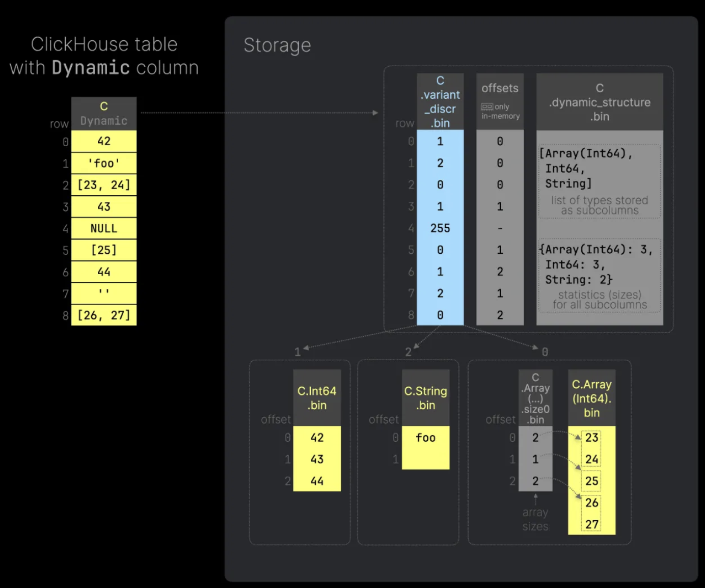
Task: Select the 'statistics (sizes) for all subcolumns' caption
Action: pyautogui.click(x=600, y=300)
